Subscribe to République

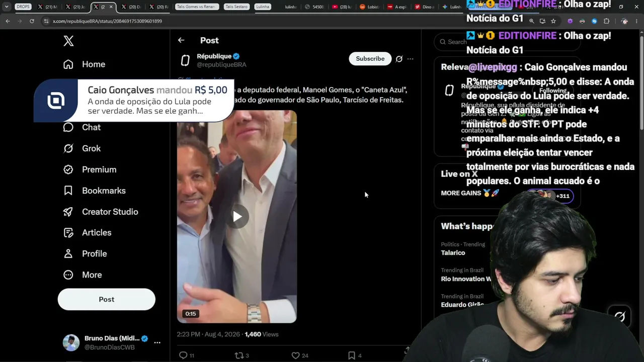coord(370,59)
